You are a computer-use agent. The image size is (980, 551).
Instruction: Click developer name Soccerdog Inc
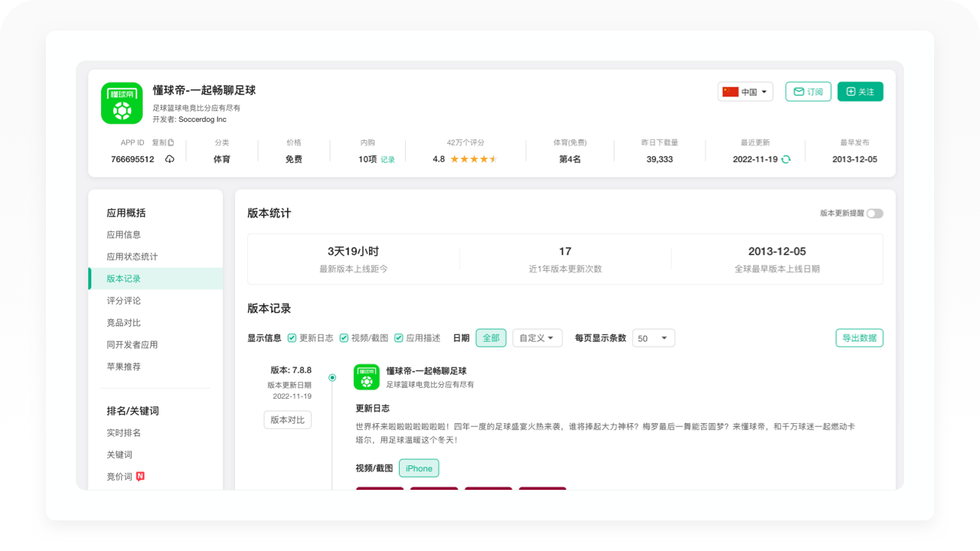click(202, 119)
